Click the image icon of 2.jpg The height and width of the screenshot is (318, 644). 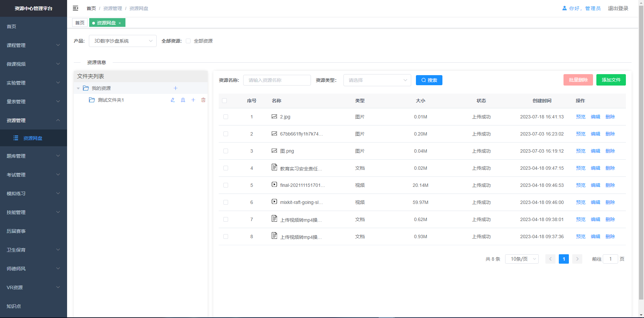pyautogui.click(x=274, y=116)
